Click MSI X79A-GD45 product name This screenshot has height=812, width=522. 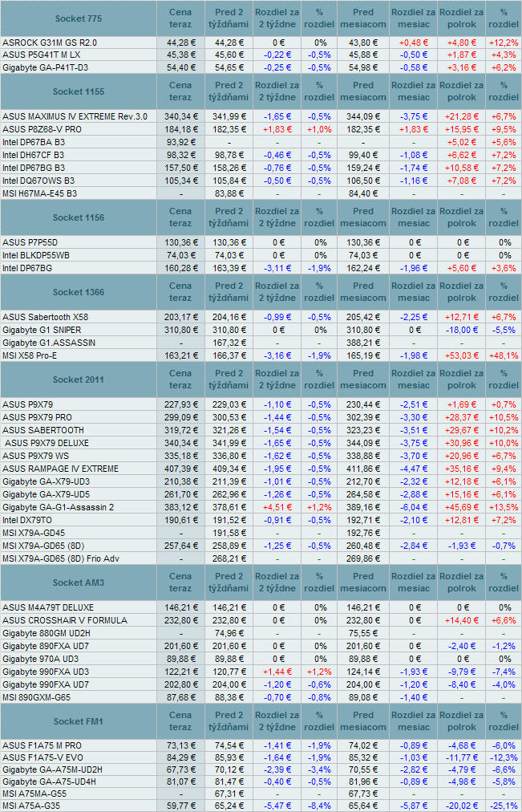coord(34,533)
